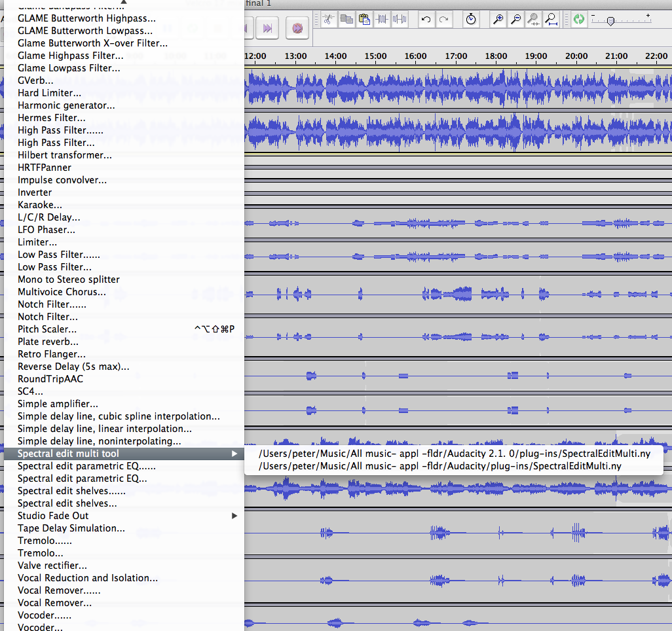This screenshot has height=631, width=672.
Task: Choose Glame Highpass Filter from the menu
Action: (x=124, y=56)
